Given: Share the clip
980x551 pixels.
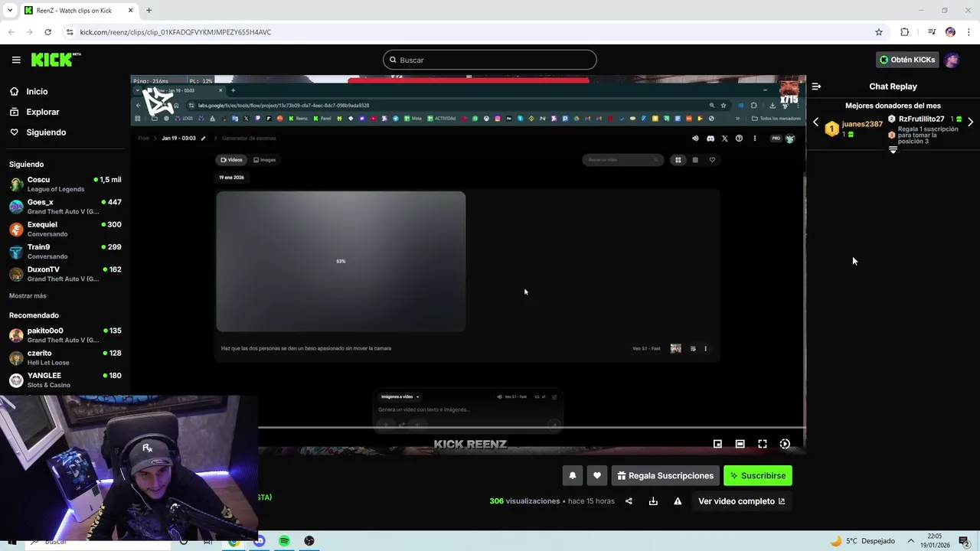Looking at the screenshot, I should pyautogui.click(x=629, y=501).
